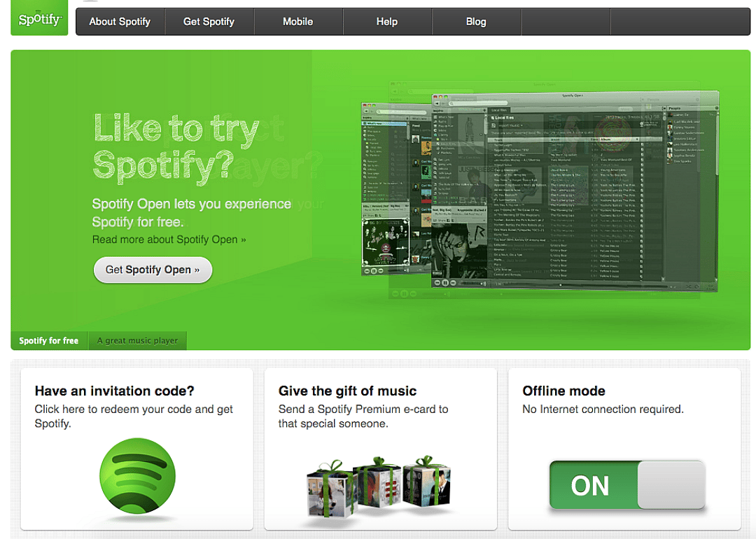Click 'Send a Spotify Premium e-card' text
Image resolution: width=756 pixels, height=539 pixels.
click(363, 416)
